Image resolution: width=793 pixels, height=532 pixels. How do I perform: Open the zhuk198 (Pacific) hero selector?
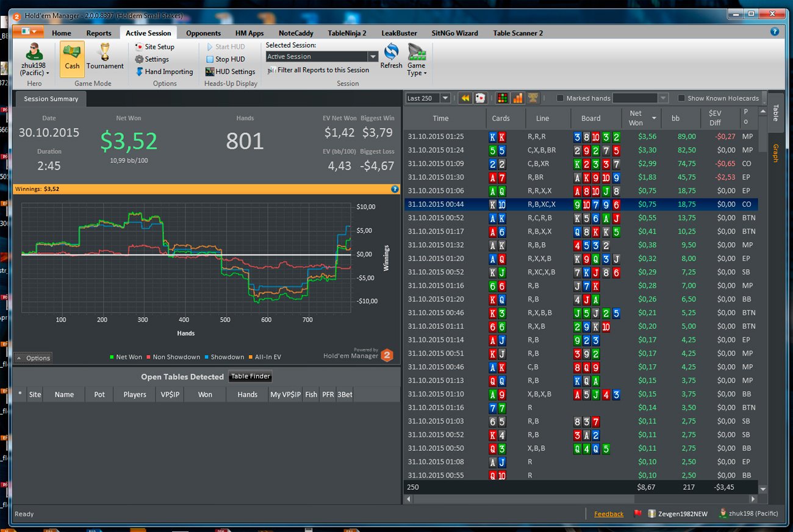click(x=34, y=60)
